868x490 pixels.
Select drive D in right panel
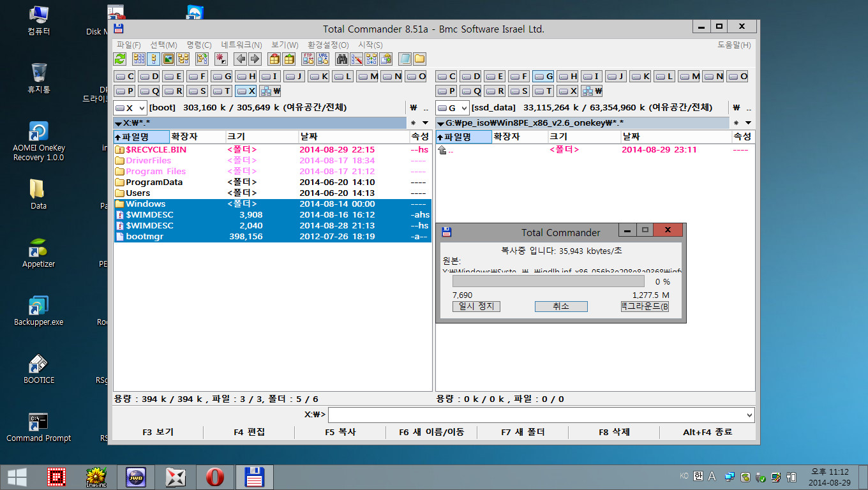[470, 77]
